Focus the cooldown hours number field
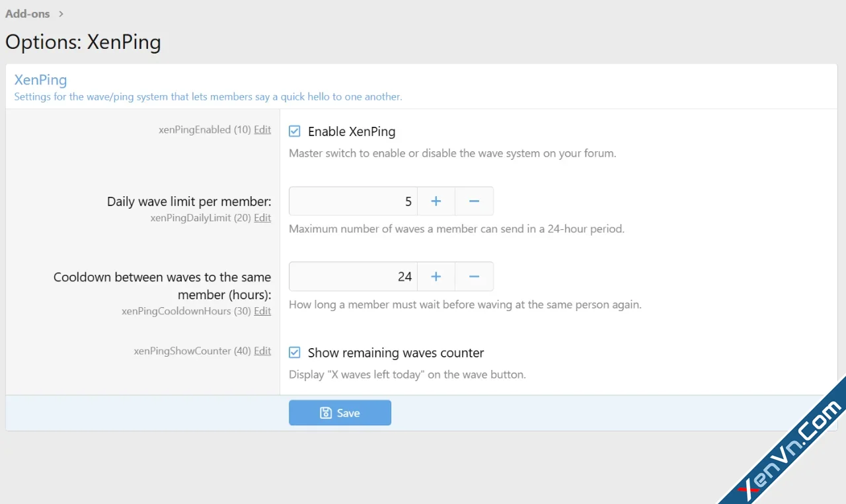The height and width of the screenshot is (504, 846). 353,276
